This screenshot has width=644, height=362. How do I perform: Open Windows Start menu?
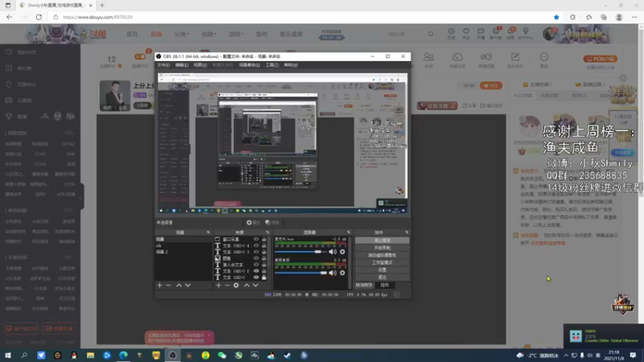click(x=8, y=355)
